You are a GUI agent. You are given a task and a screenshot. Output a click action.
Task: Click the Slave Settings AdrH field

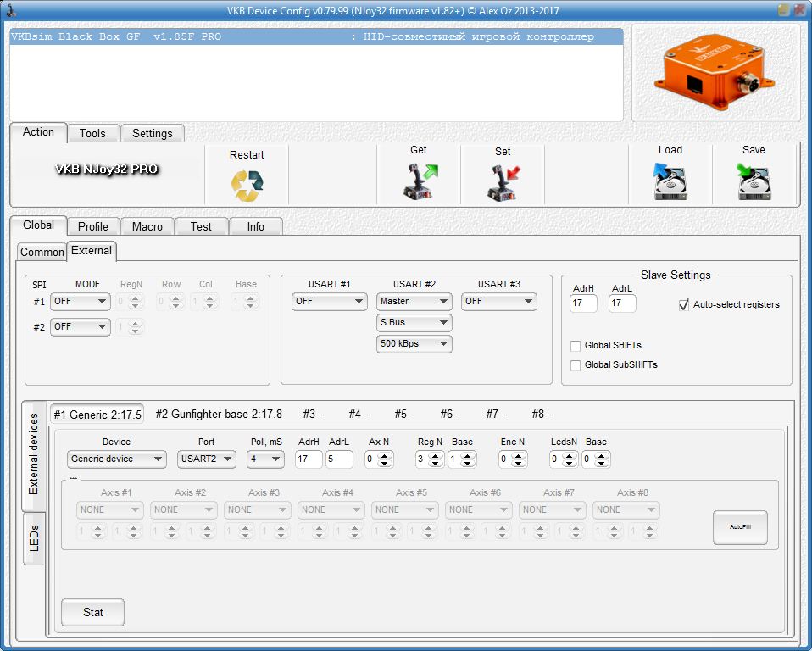click(x=583, y=303)
